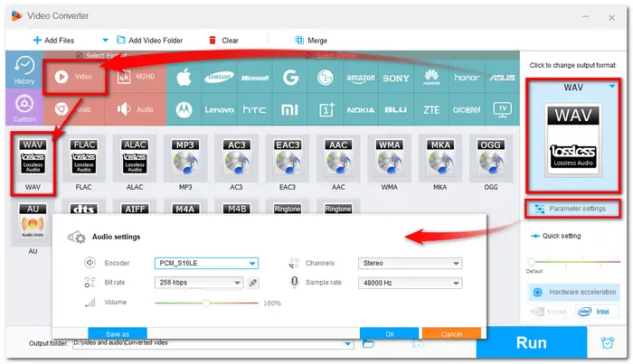The height and width of the screenshot is (364, 633).
Task: Select the Audio format category
Action: [136, 109]
